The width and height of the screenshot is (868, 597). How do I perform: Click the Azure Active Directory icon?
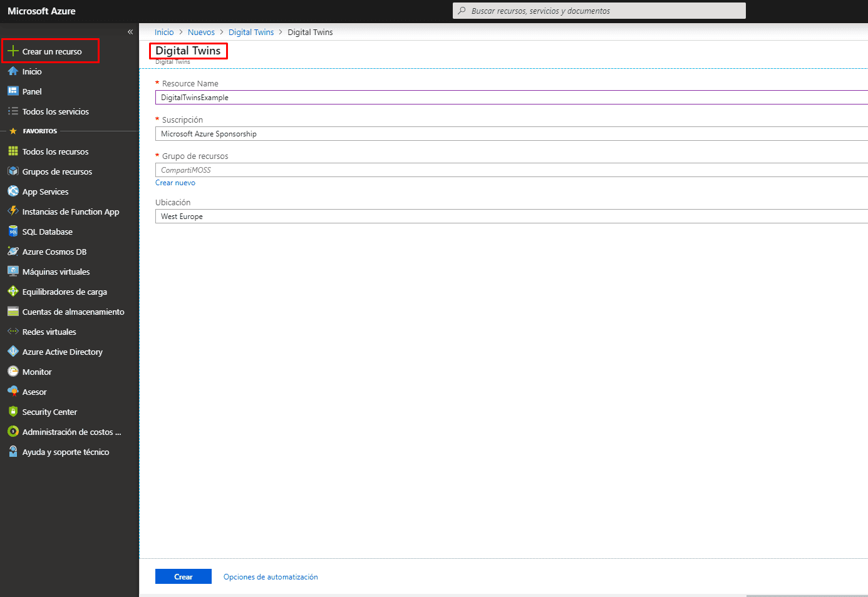click(x=13, y=352)
